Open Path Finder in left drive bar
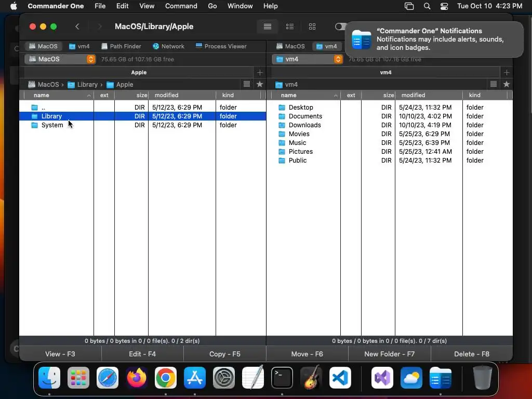Image resolution: width=532 pixels, height=399 pixels. click(121, 46)
